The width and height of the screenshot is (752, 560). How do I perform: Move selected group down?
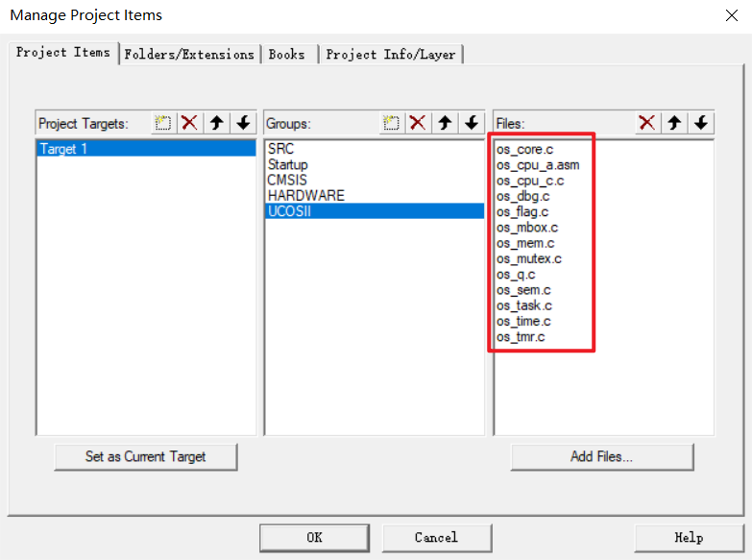point(471,123)
